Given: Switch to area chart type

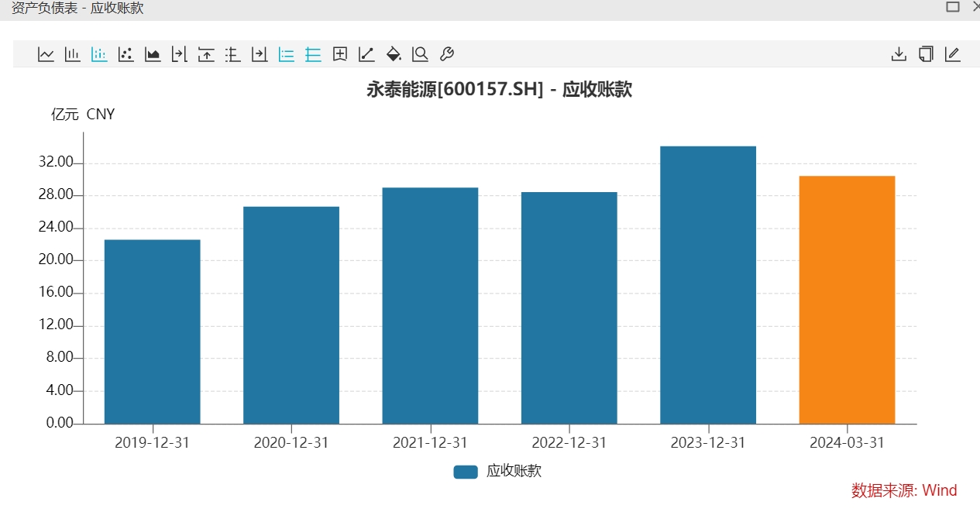Looking at the screenshot, I should 153,54.
